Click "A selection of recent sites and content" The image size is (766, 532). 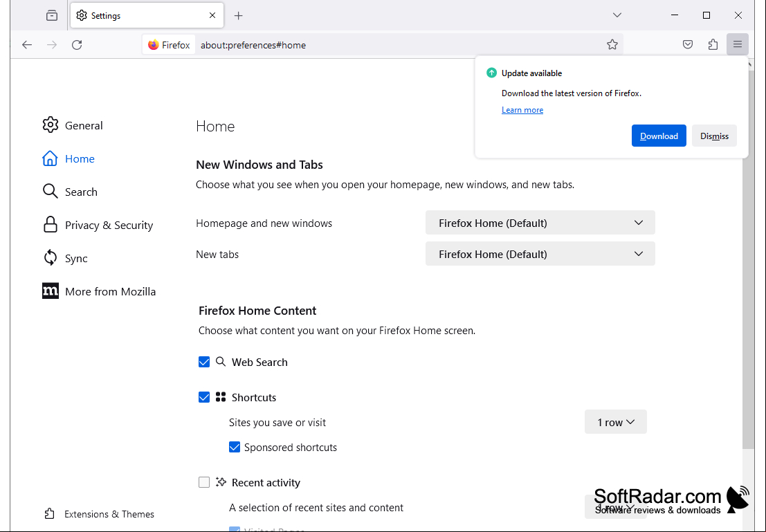coord(316,508)
